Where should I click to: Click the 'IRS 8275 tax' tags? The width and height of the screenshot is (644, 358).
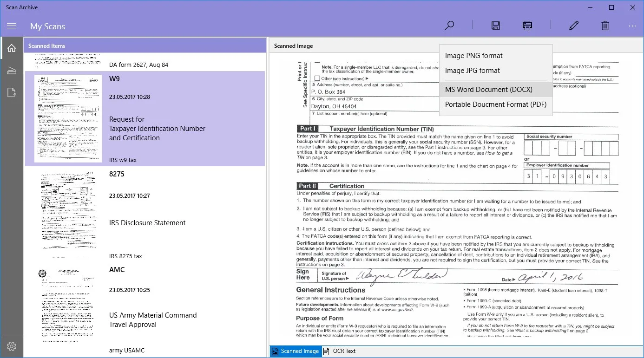click(x=125, y=256)
